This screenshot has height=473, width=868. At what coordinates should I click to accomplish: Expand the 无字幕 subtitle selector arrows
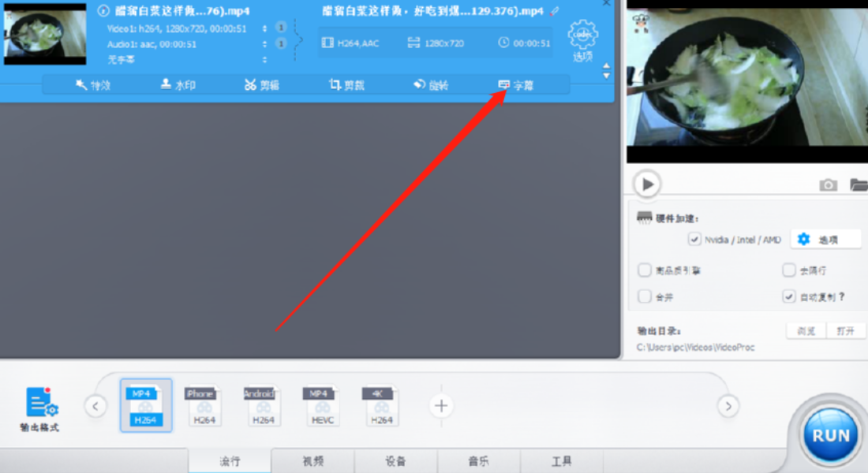coord(264,59)
